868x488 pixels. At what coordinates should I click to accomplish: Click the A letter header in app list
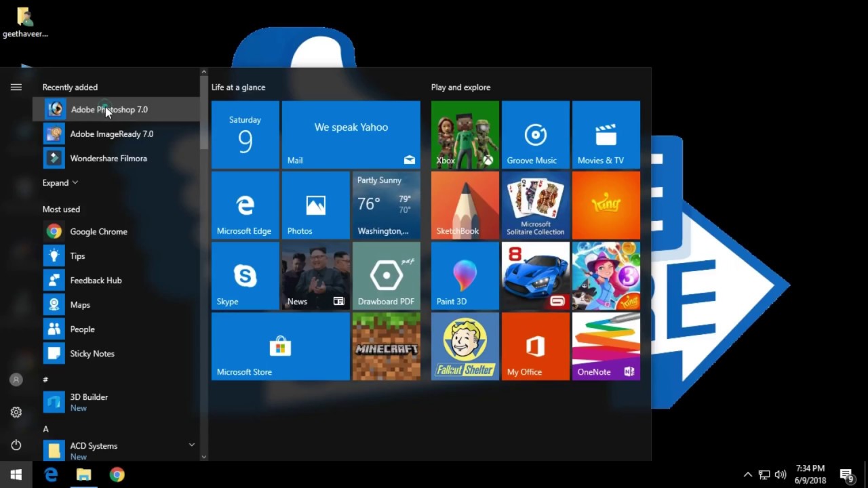click(x=45, y=429)
